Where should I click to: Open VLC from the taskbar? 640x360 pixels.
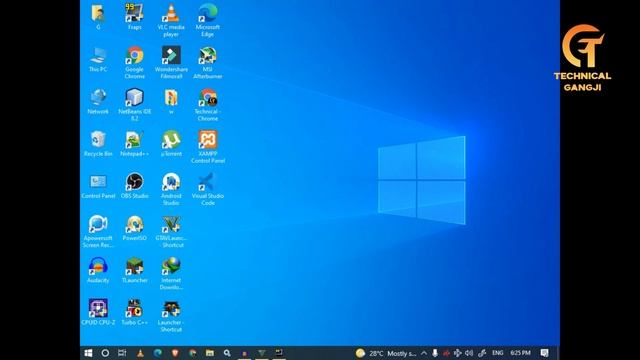click(140, 353)
